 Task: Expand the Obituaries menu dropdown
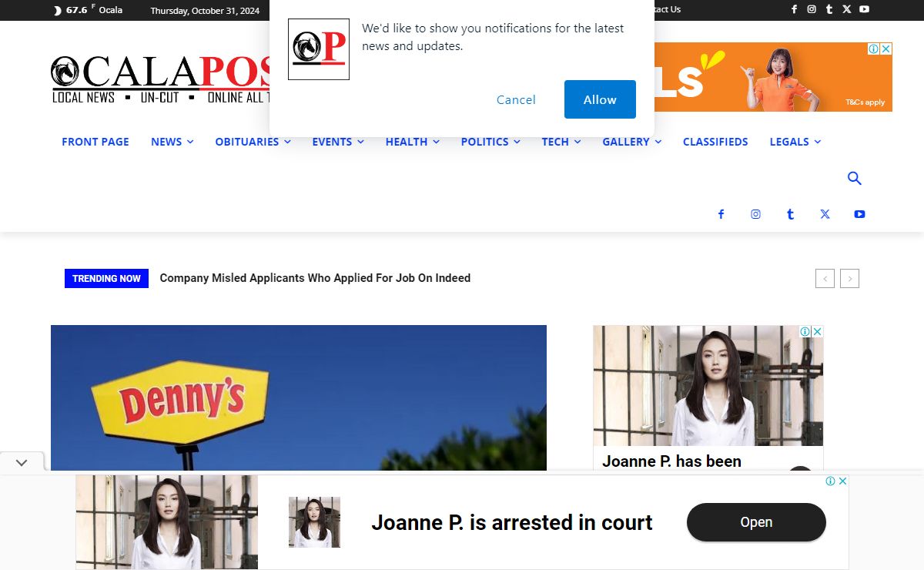click(253, 142)
